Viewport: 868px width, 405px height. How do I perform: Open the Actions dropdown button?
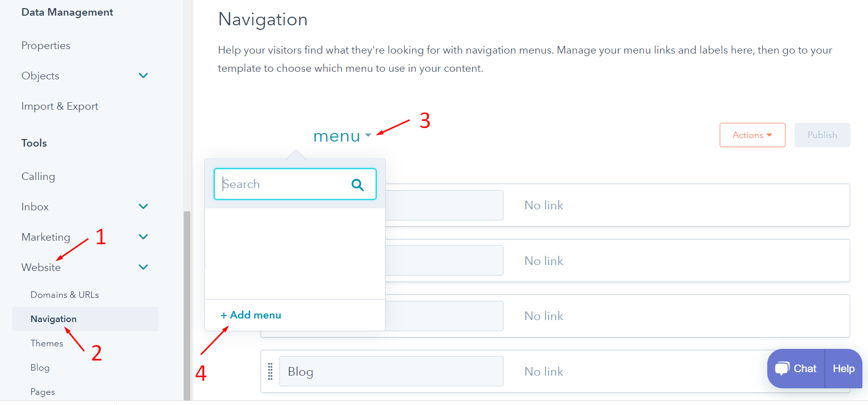tap(752, 135)
